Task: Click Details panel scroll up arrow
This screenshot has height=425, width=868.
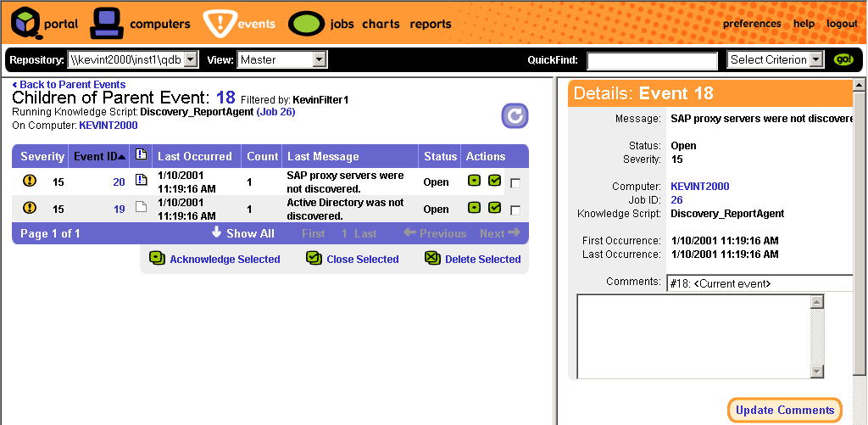Action: coord(860,85)
